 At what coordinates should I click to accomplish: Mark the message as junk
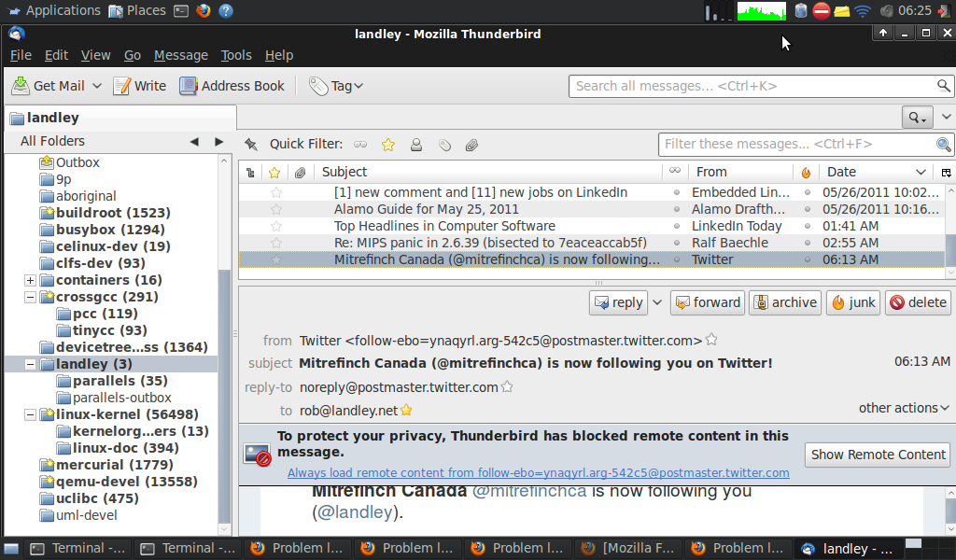point(853,302)
